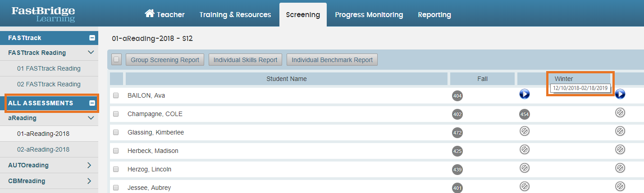Image resolution: width=644 pixels, height=193 pixels.
Task: Click Kimberlee Glassing's last-column unavailable icon
Action: click(620, 131)
